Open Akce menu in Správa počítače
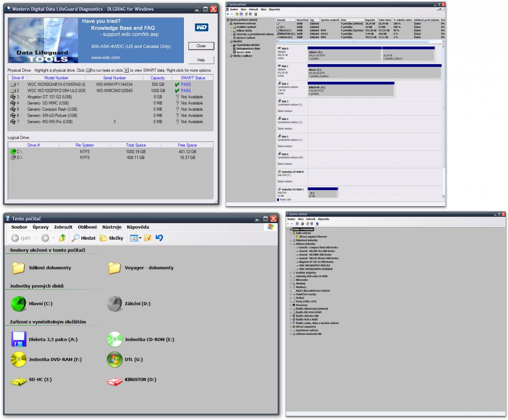 point(243,9)
